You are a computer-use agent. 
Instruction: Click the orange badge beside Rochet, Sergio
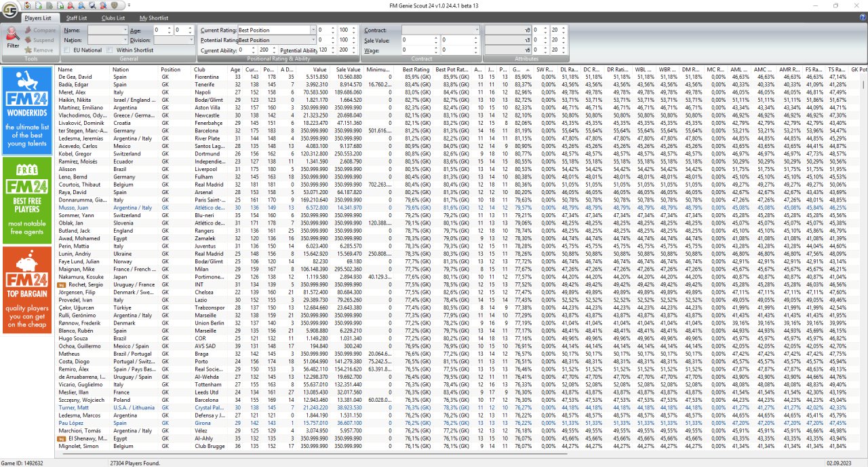point(60,285)
